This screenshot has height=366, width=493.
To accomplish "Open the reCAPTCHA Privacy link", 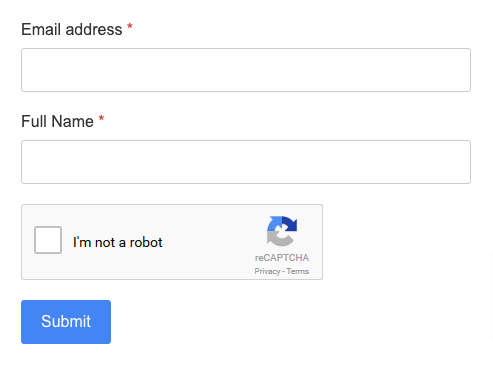I will click(x=267, y=271).
